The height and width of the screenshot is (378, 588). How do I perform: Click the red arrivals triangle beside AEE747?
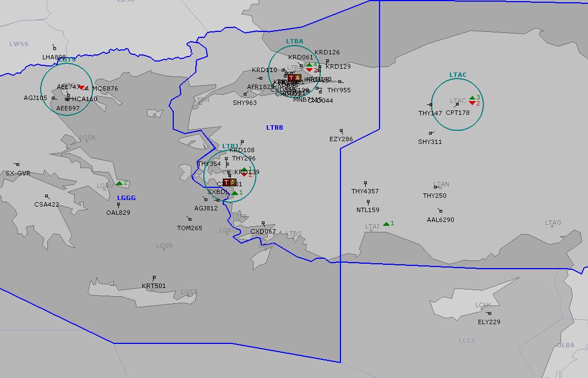[82, 87]
